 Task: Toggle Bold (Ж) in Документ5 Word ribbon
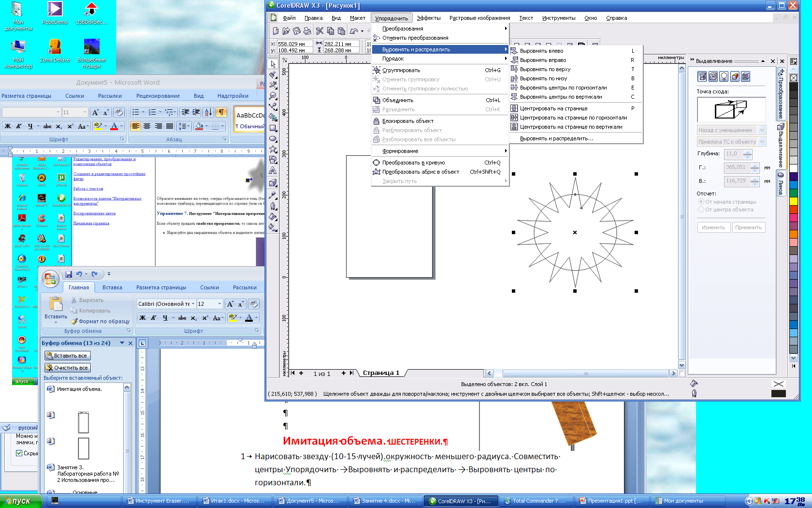click(8, 126)
